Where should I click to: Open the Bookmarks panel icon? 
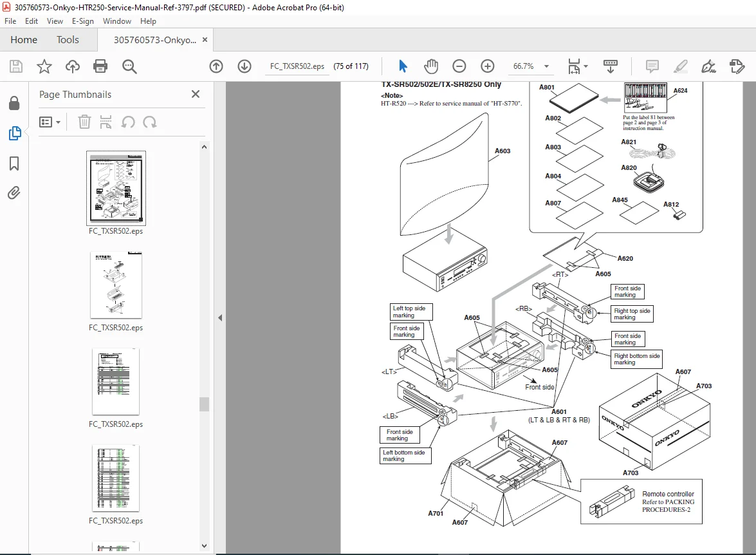[x=14, y=164]
